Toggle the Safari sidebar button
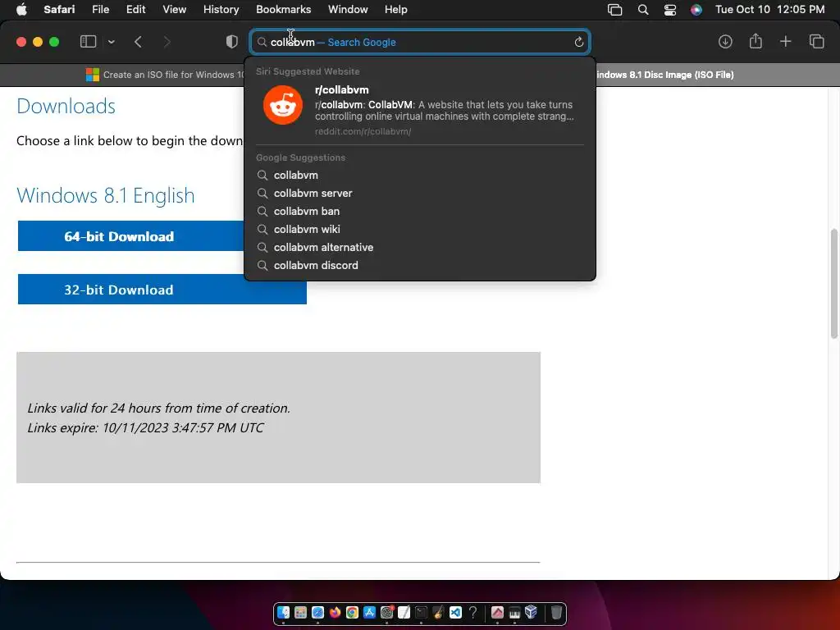 88,42
